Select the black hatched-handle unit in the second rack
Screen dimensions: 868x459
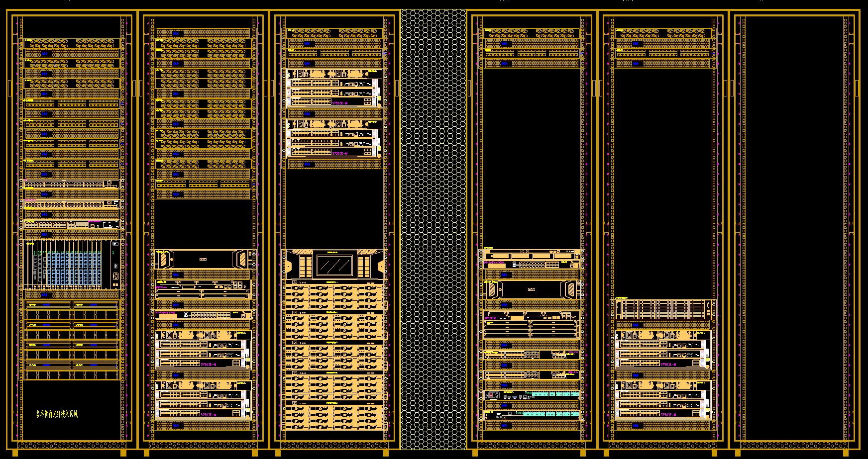203,259
